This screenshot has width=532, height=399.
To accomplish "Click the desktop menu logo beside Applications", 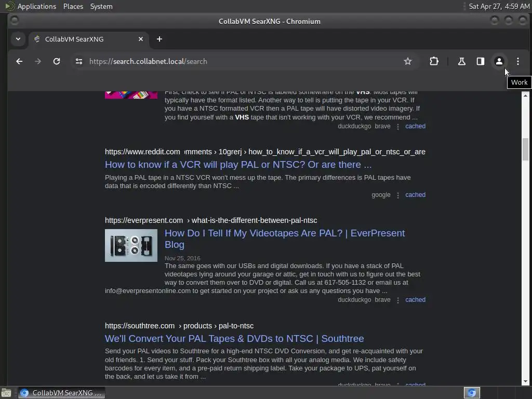I will pyautogui.click(x=9, y=6).
